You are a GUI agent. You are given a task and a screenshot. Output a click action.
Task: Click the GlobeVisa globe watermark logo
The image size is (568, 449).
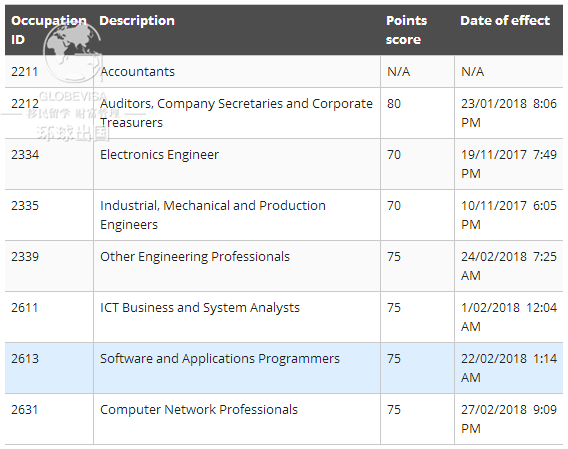click(x=74, y=53)
